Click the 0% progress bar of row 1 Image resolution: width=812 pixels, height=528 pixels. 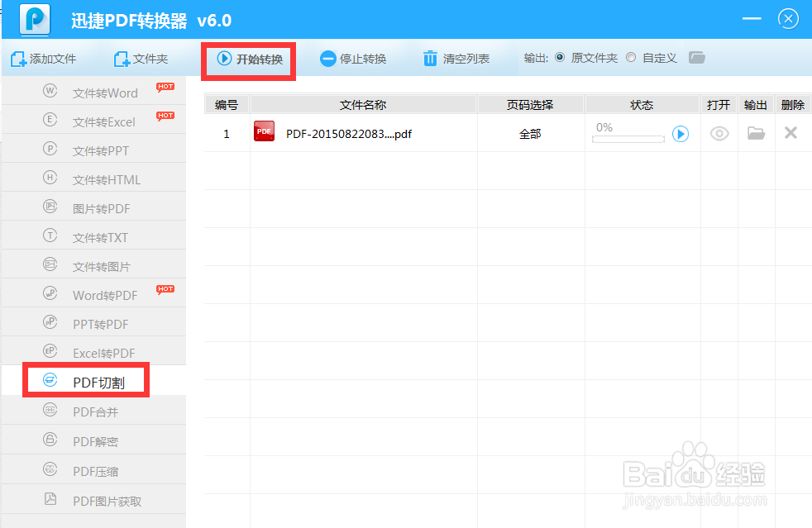pyautogui.click(x=628, y=139)
